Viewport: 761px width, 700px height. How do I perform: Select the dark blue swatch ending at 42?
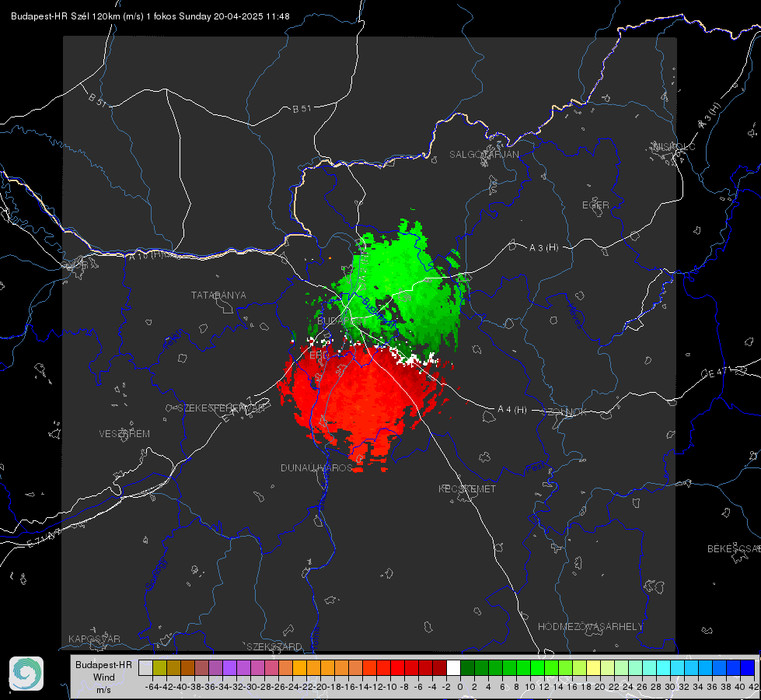tap(748, 667)
